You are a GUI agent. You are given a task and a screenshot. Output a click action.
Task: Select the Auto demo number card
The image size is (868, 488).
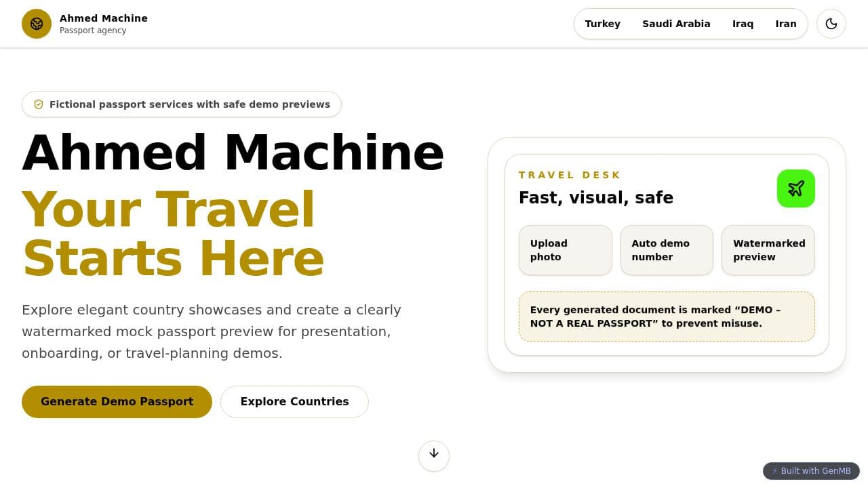click(667, 250)
